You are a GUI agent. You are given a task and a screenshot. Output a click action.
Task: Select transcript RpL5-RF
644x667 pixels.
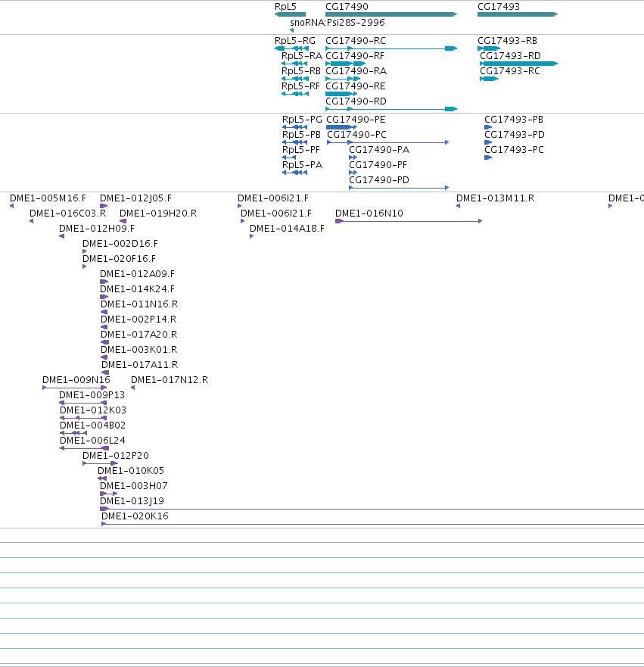click(295, 94)
